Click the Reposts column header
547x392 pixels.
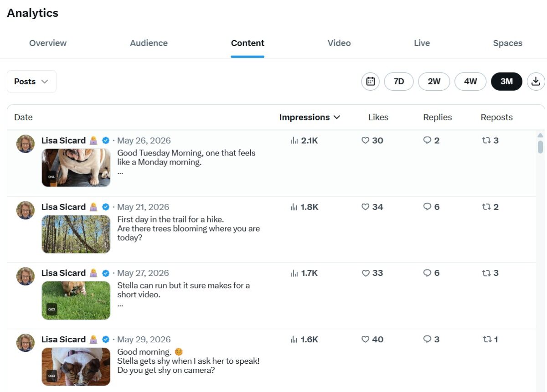497,118
